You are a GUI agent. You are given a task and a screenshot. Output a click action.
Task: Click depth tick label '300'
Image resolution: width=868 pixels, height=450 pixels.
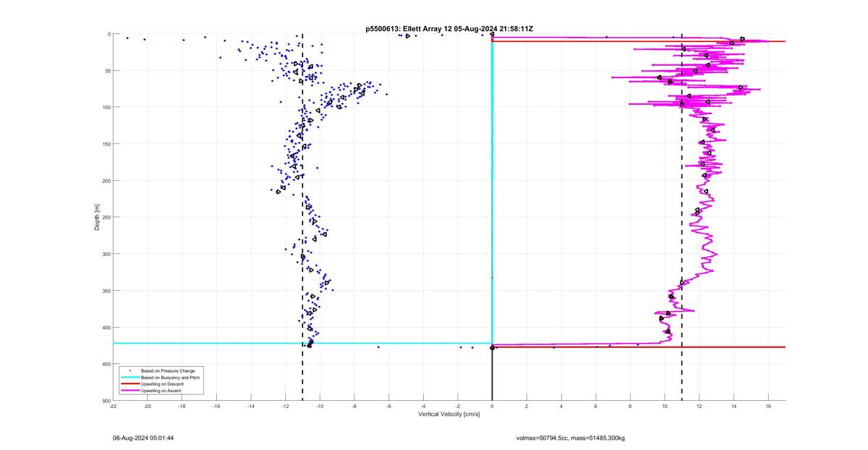pyautogui.click(x=106, y=254)
